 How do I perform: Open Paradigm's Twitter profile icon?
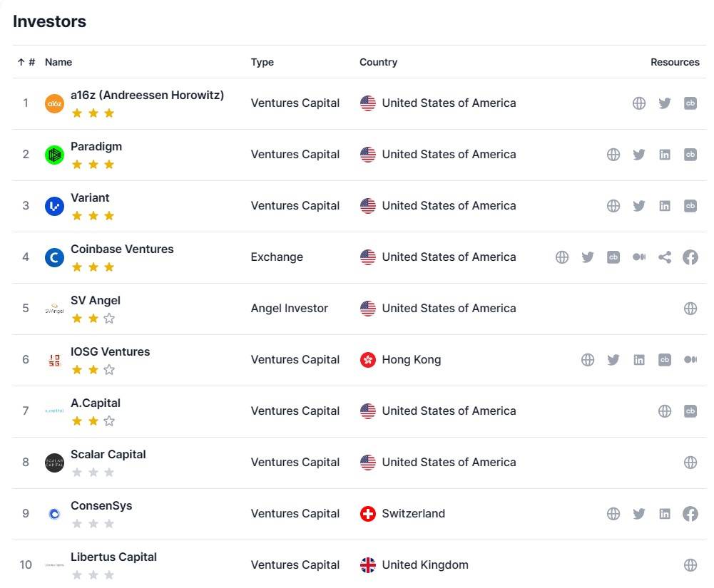[639, 155]
